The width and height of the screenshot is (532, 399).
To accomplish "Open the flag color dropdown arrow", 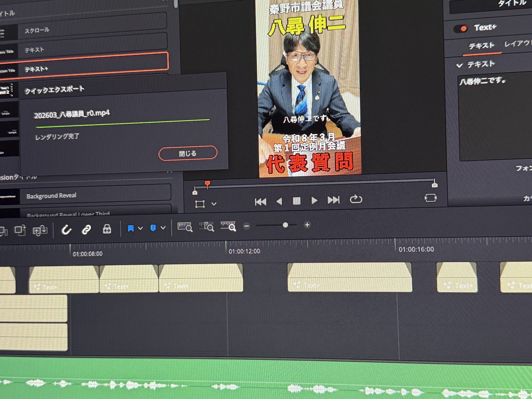I will click(140, 228).
